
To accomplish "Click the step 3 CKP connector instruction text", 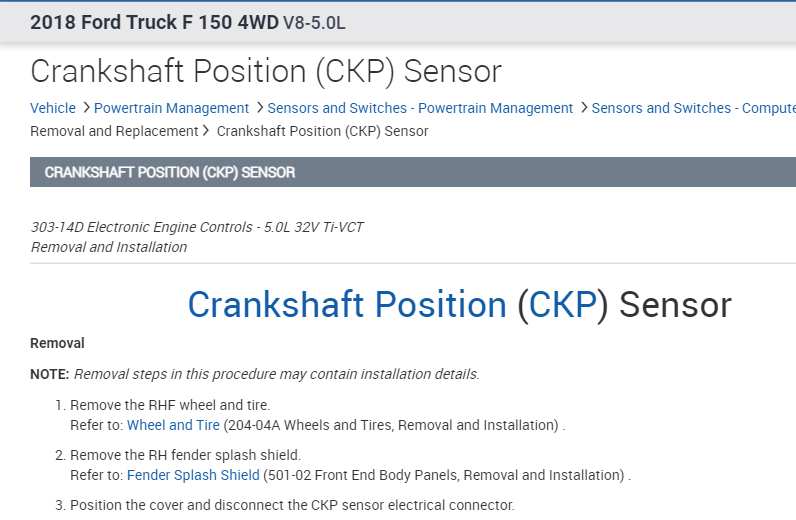I will point(292,505).
